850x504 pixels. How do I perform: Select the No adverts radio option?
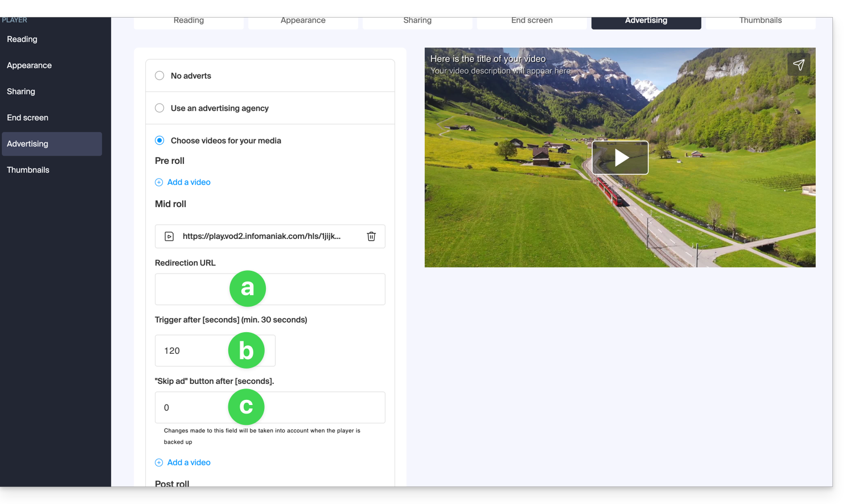point(159,76)
